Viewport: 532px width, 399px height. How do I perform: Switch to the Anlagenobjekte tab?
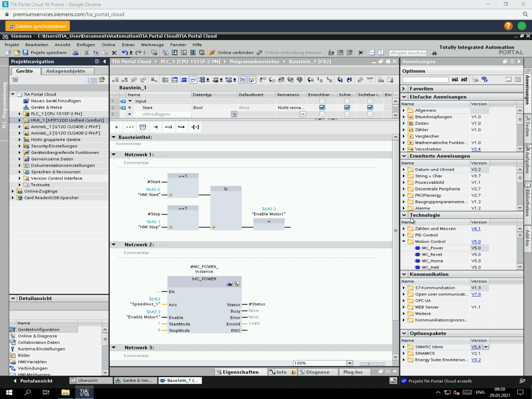tap(68, 71)
